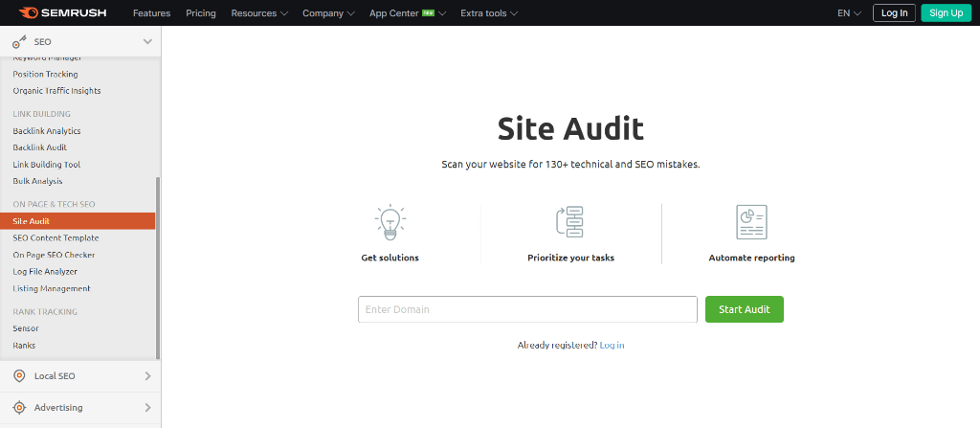The image size is (980, 428).
Task: Focus the Enter Domain input field
Action: coord(527,309)
